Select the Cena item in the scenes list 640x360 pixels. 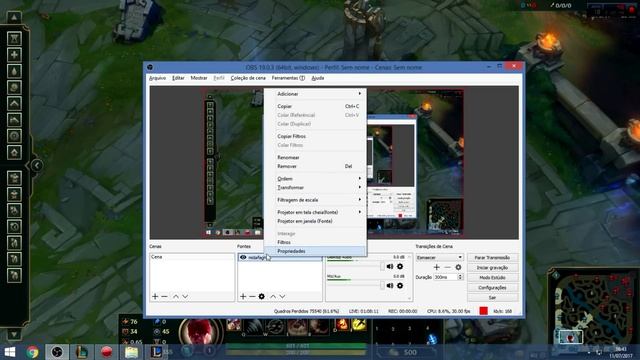[x=191, y=257]
